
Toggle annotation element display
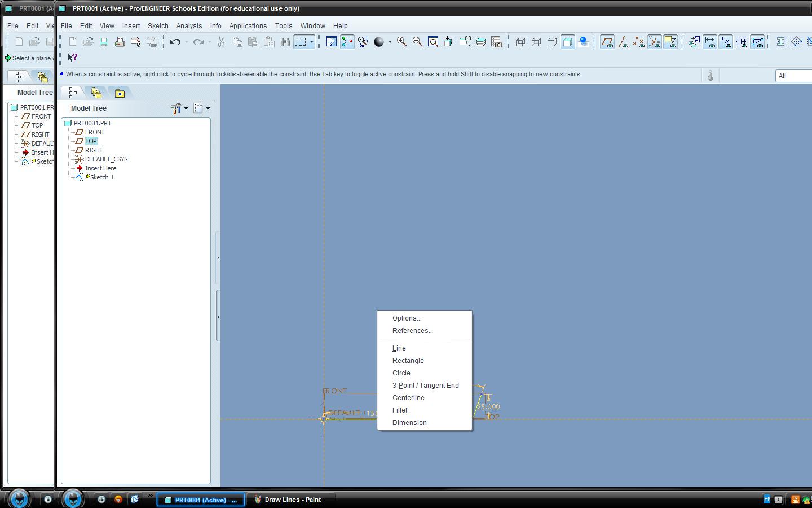pyautogui.click(x=670, y=42)
